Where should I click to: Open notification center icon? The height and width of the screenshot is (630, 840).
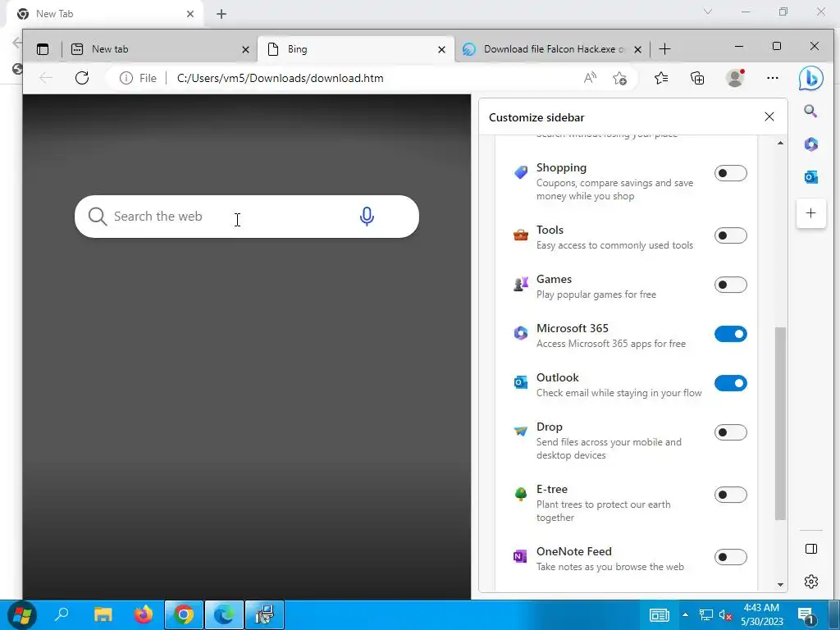pos(806,615)
